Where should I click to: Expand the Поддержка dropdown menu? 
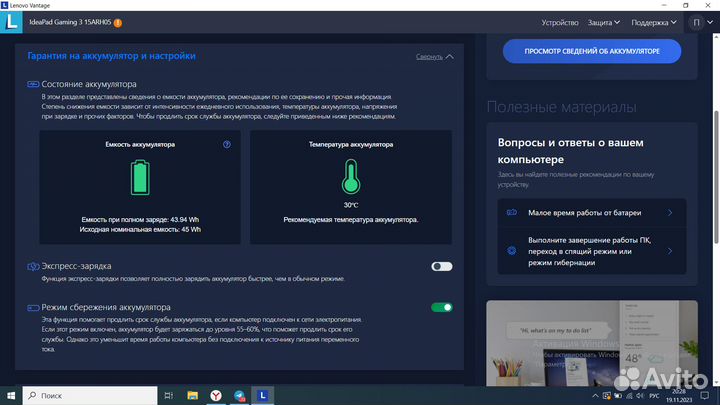tap(653, 22)
